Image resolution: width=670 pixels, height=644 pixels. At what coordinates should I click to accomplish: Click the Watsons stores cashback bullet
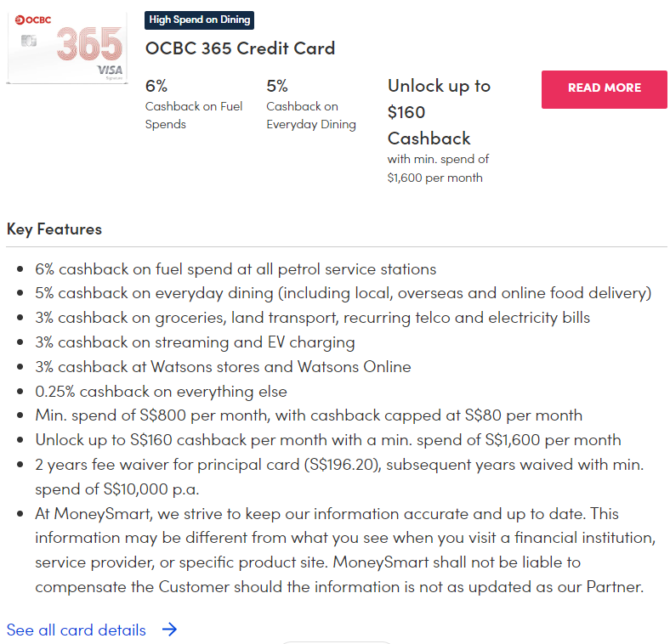click(223, 367)
